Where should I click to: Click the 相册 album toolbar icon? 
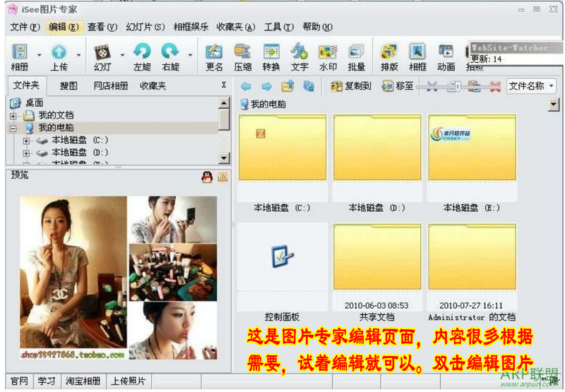20,57
